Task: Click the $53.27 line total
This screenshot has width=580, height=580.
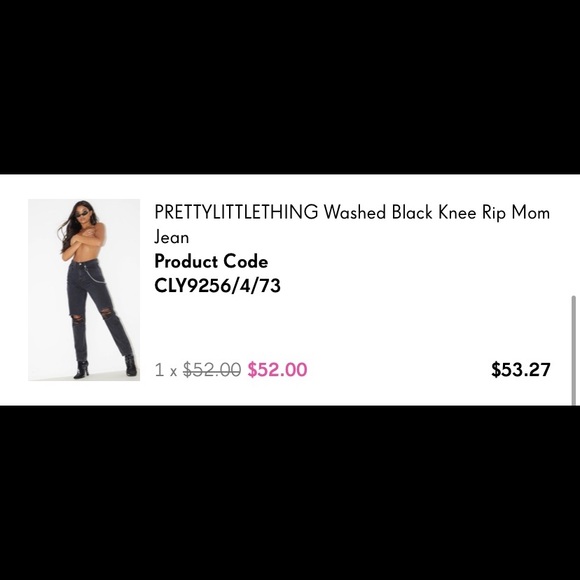Action: [520, 369]
